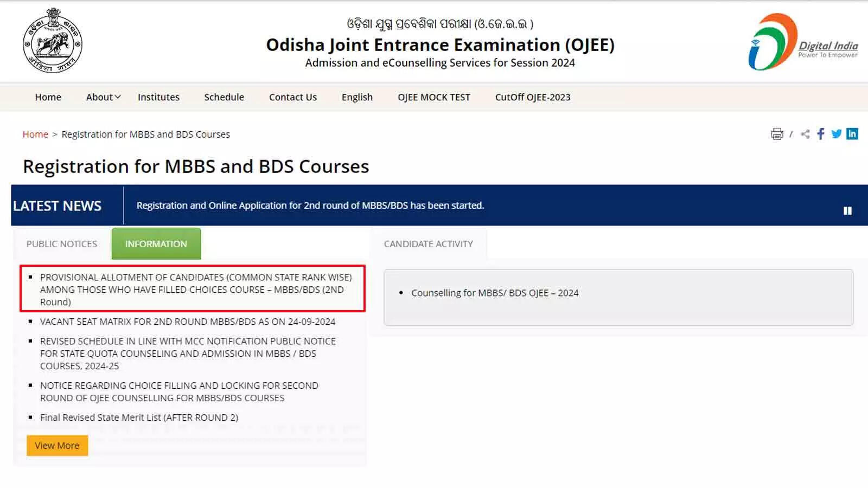
Task: Share the page via the LinkedIn icon
Action: pyautogui.click(x=853, y=134)
